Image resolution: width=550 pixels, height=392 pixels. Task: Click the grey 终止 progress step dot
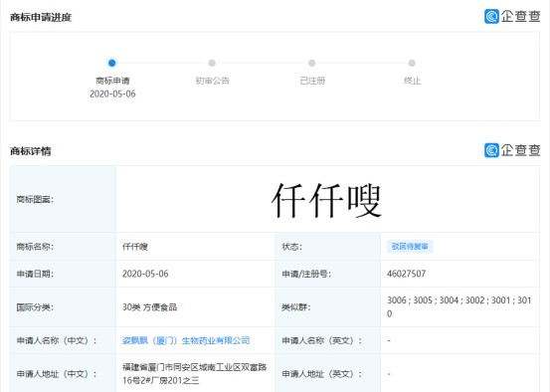coord(412,63)
